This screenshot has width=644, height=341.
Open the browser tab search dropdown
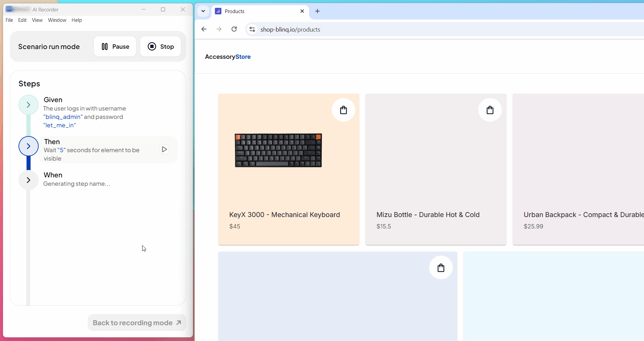(203, 11)
